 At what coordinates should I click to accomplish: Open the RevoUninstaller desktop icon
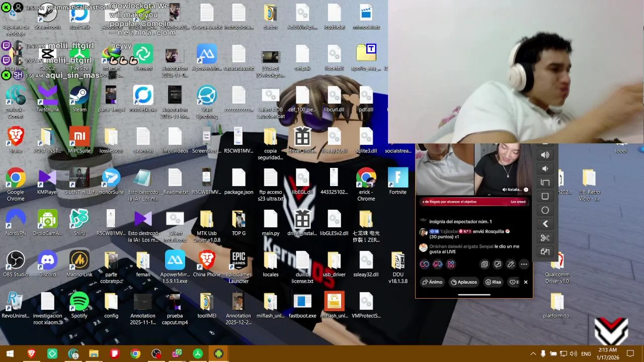coord(16,305)
